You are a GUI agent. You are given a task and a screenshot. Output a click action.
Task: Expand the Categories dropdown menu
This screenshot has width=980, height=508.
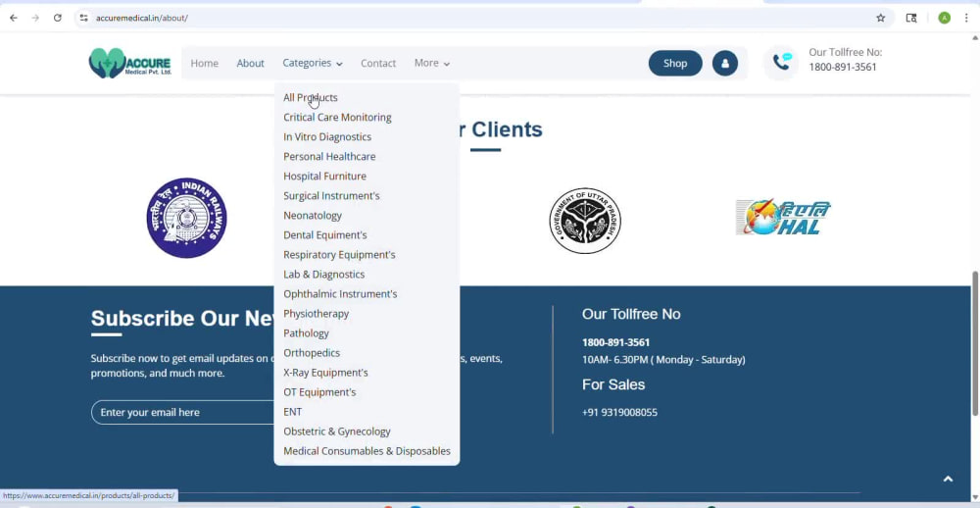313,63
